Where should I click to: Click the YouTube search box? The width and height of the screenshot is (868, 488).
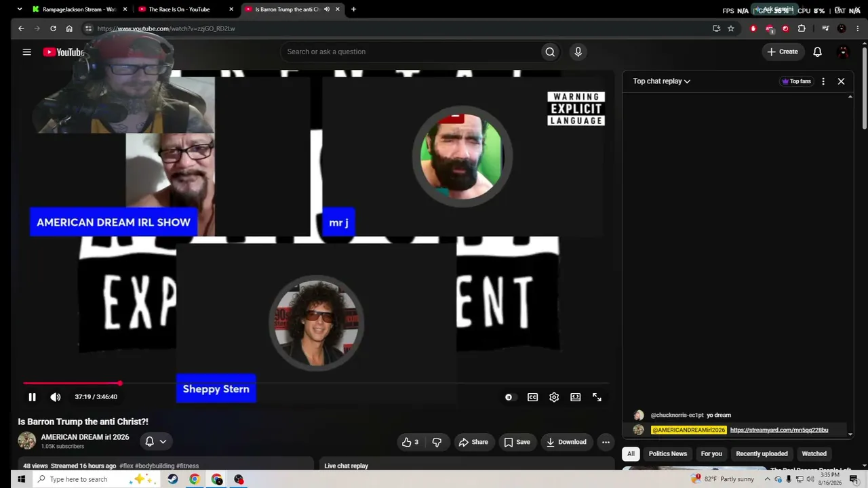pos(410,52)
